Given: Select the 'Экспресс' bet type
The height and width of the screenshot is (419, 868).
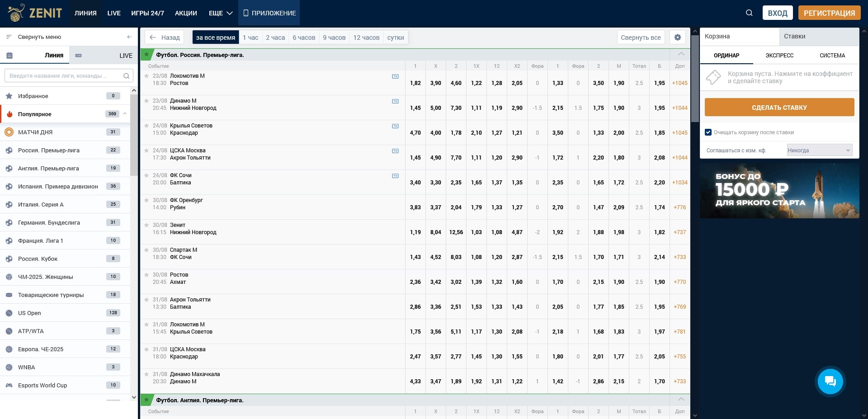Looking at the screenshot, I should pos(779,56).
